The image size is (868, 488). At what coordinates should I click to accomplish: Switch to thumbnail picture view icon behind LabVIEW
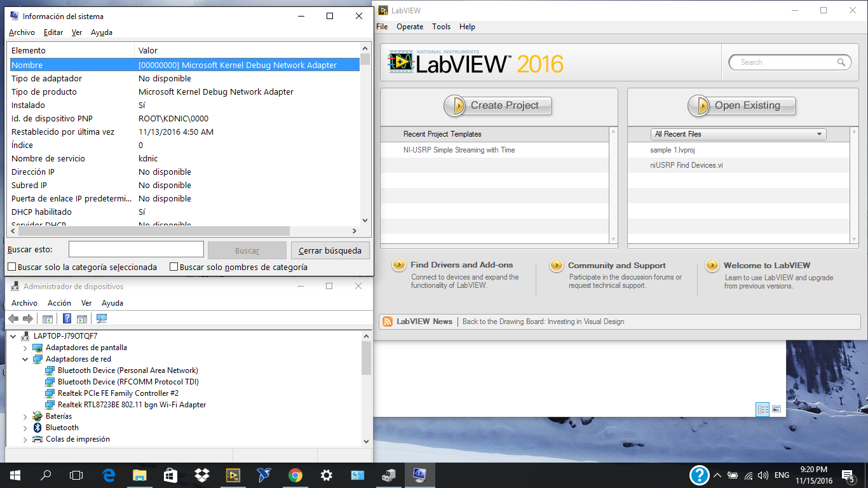click(776, 409)
